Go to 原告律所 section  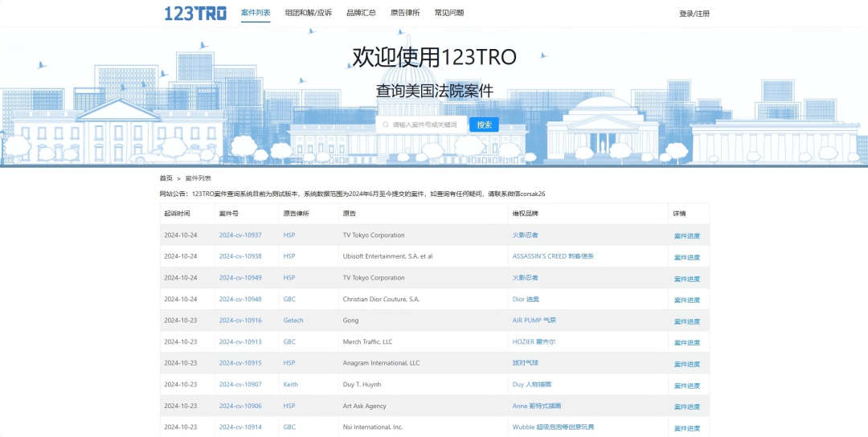405,13
